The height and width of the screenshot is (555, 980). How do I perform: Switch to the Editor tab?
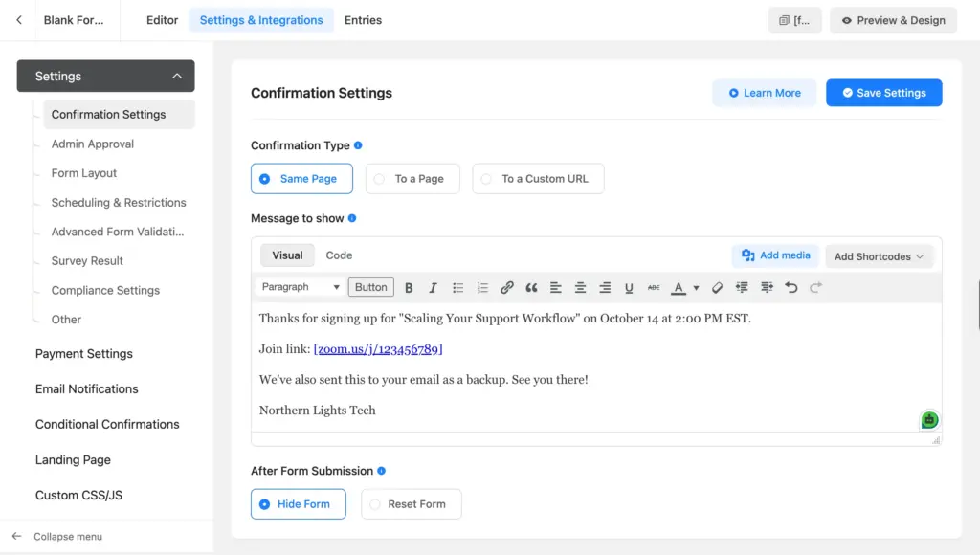pyautogui.click(x=162, y=20)
